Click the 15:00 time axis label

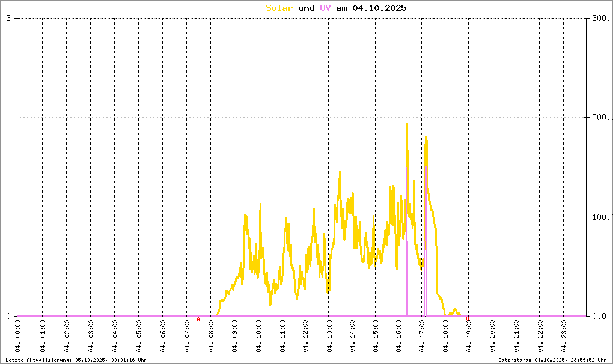click(x=376, y=336)
